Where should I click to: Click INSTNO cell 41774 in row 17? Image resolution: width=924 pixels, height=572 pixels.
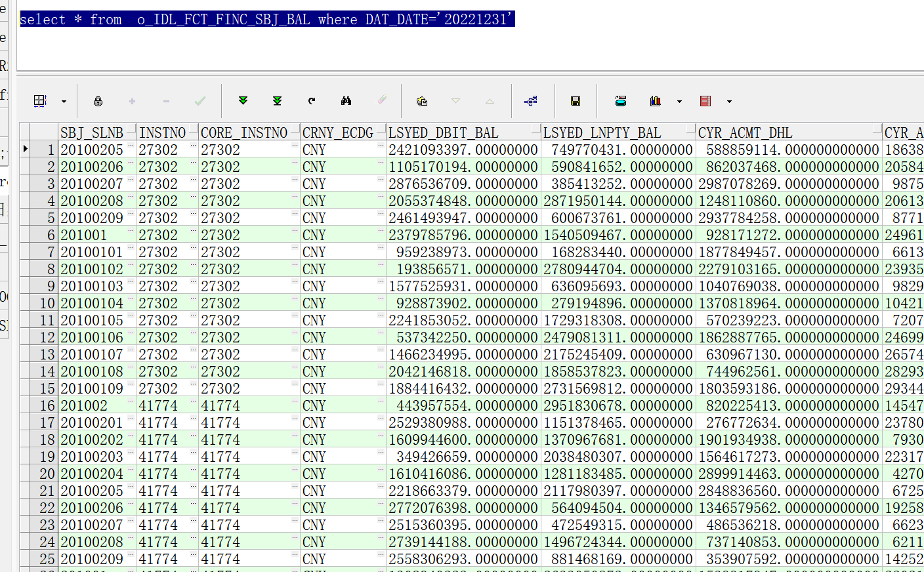click(167, 422)
